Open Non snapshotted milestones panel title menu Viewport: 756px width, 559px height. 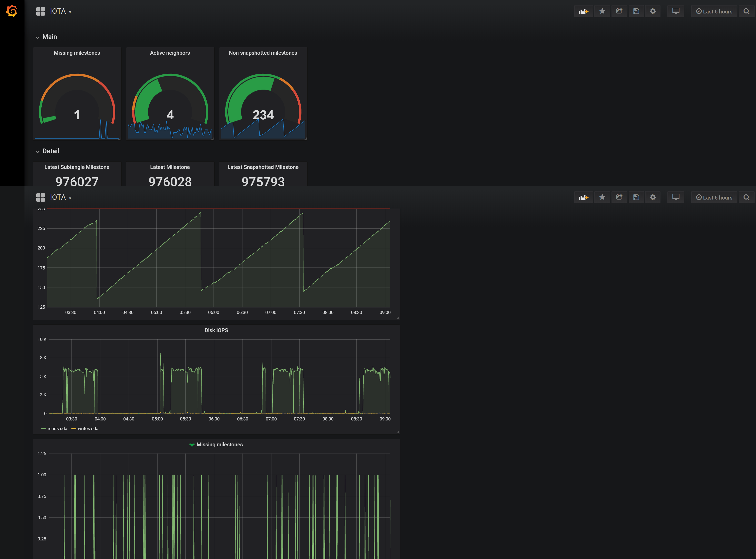pyautogui.click(x=263, y=53)
